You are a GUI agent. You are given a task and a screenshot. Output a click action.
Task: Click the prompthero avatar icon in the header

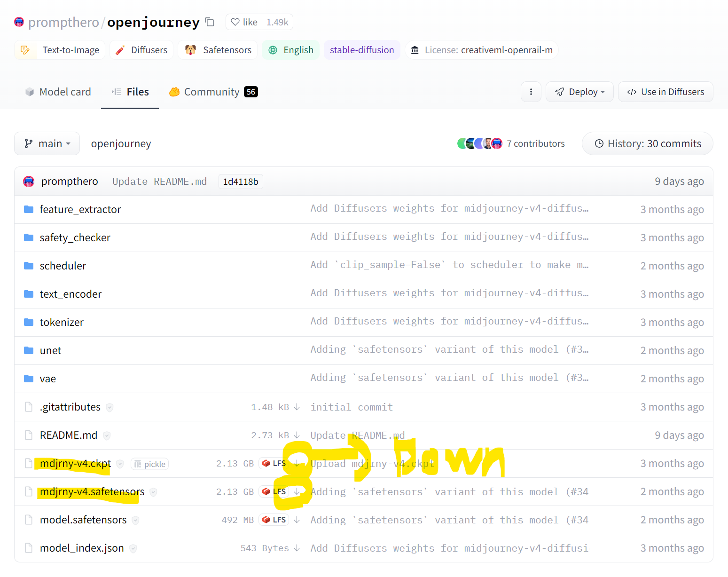(x=19, y=22)
